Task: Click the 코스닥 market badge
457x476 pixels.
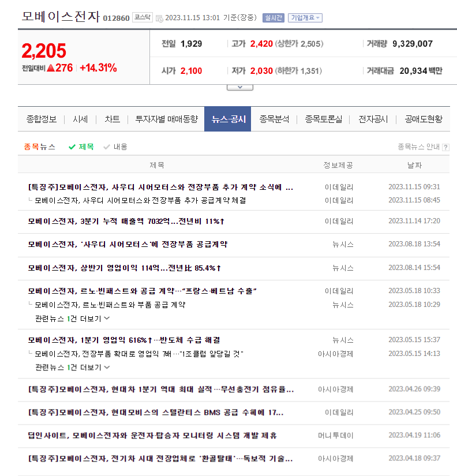Action: click(x=143, y=17)
